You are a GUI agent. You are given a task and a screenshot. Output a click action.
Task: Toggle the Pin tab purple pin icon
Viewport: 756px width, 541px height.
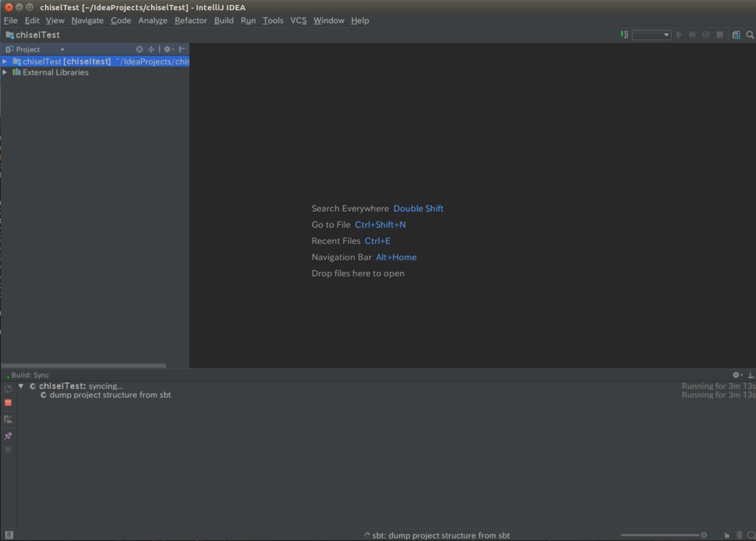(x=8, y=436)
